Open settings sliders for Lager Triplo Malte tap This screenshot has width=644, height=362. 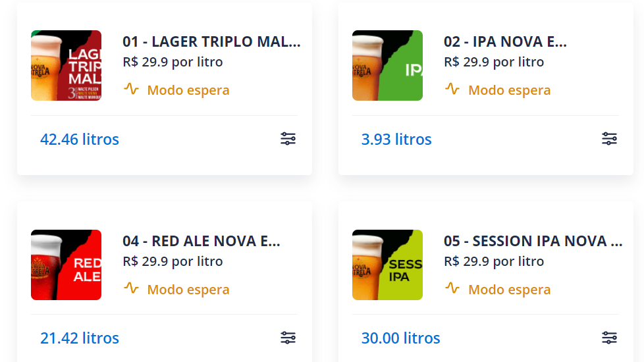tap(288, 139)
